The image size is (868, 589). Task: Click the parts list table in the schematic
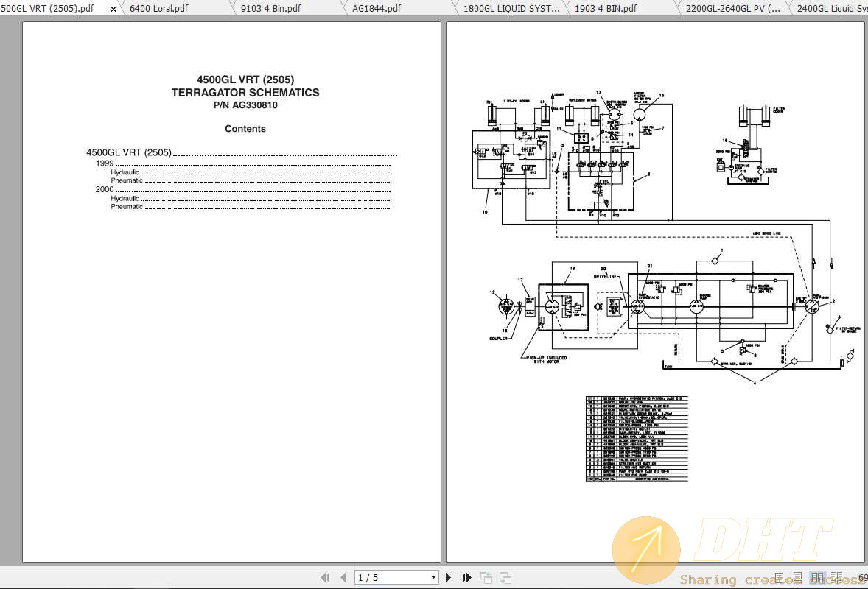pyautogui.click(x=637, y=439)
